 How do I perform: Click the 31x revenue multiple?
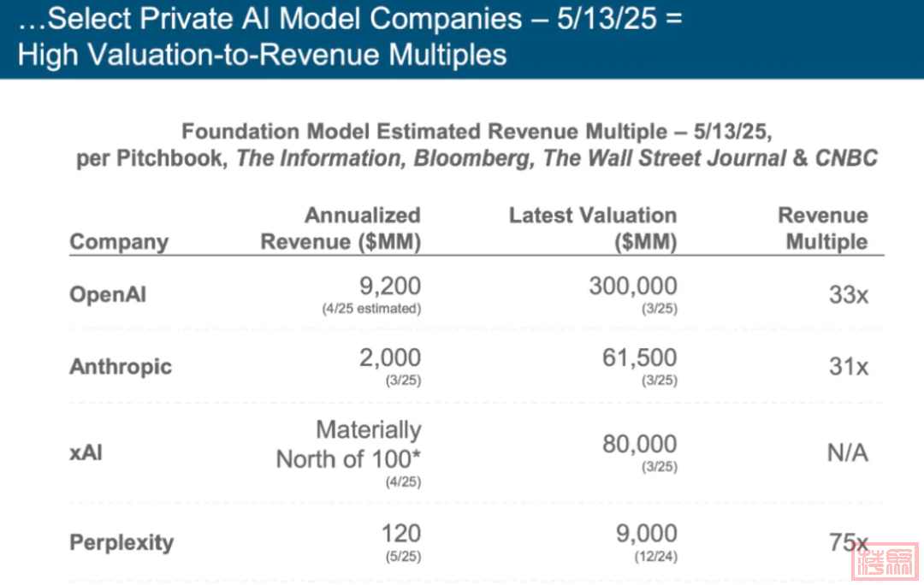[848, 367]
